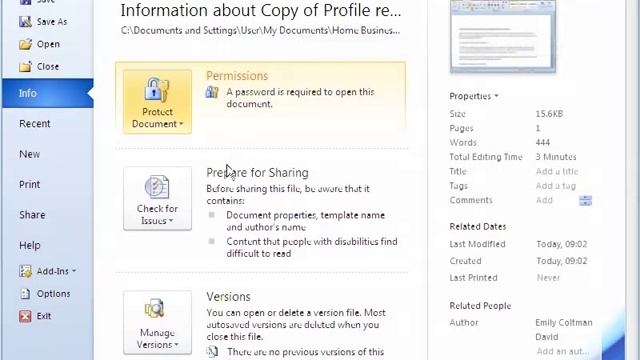The width and height of the screenshot is (640, 360).
Task: Click the Add a tag field
Action: click(x=556, y=186)
